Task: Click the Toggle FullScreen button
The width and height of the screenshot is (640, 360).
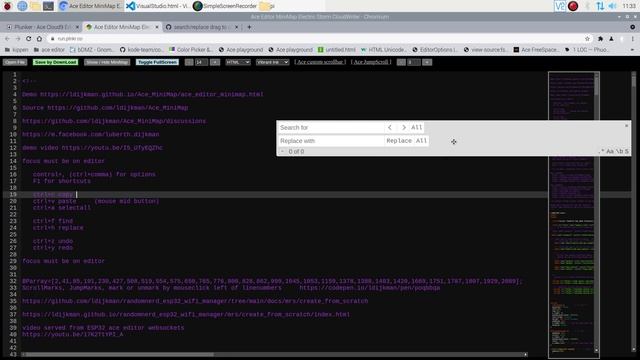Action: click(157, 62)
